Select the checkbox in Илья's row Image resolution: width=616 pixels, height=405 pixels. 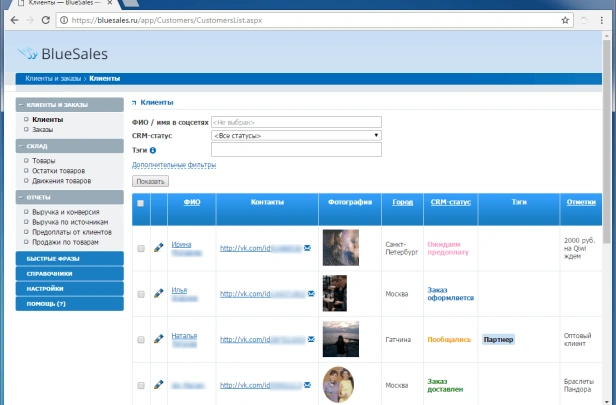coord(141,294)
